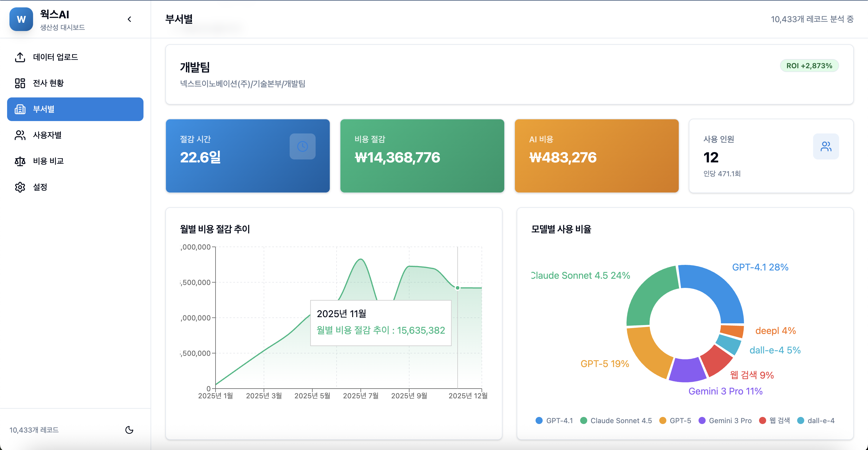This screenshot has width=868, height=450.
Task: Click the grid icon beside 전사 현황
Action: [20, 83]
